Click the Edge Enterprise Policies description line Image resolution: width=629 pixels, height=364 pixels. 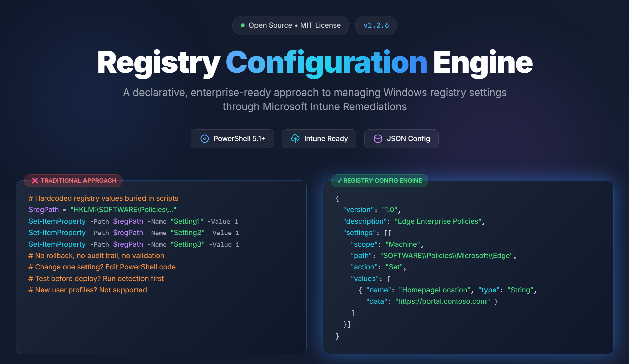click(x=414, y=221)
